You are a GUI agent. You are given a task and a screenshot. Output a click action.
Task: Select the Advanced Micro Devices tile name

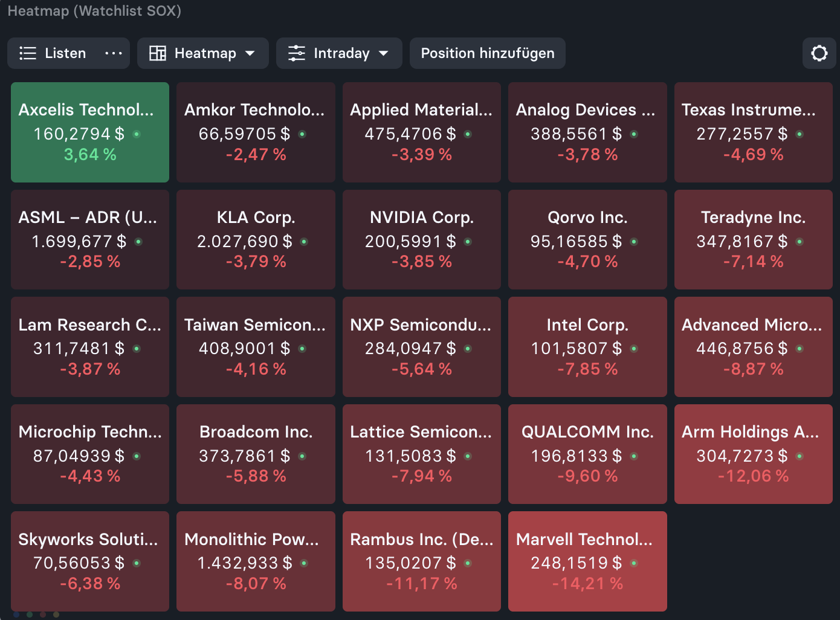(x=752, y=325)
